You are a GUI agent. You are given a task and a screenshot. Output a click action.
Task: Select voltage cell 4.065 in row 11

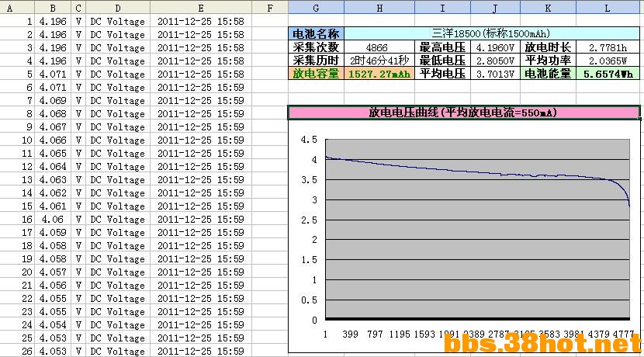[53, 153]
